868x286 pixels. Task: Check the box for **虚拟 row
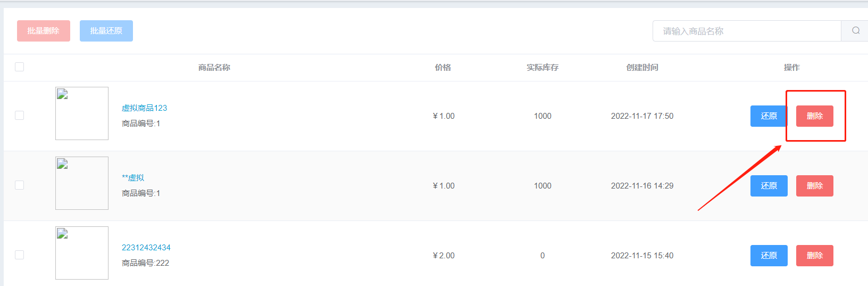(20, 185)
